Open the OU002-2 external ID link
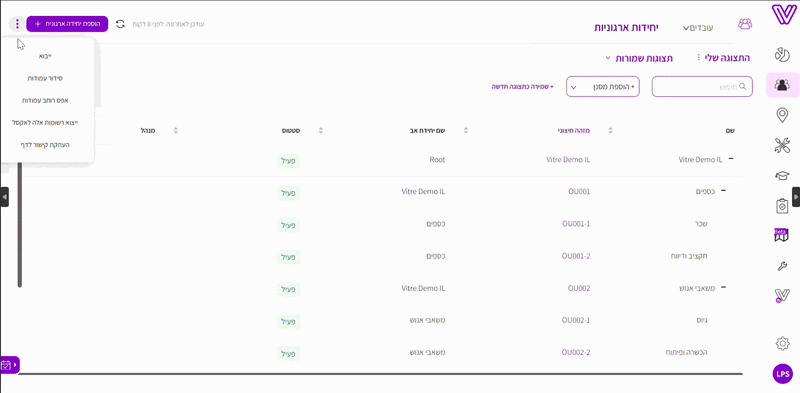Screen dimensions: 800x393 pos(576,353)
